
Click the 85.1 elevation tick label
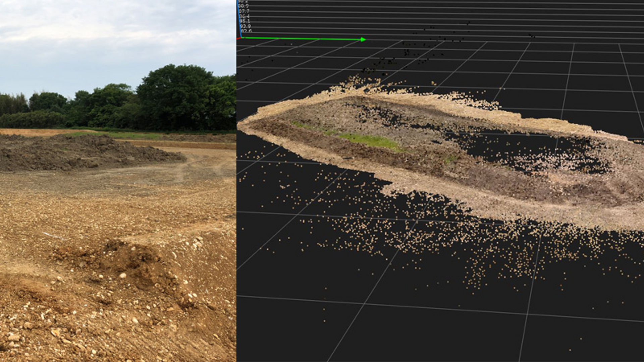(x=245, y=21)
